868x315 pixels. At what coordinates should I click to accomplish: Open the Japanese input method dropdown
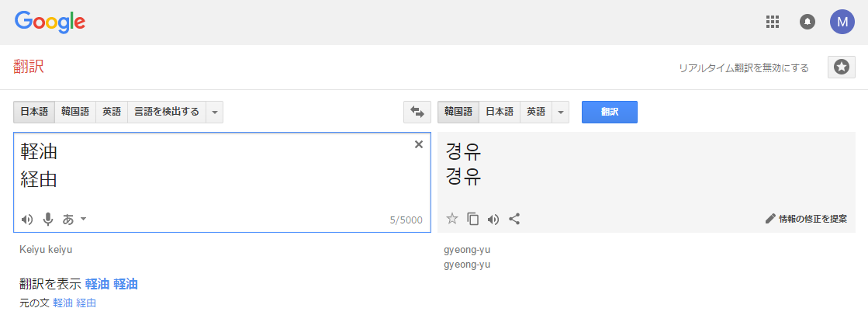74,220
